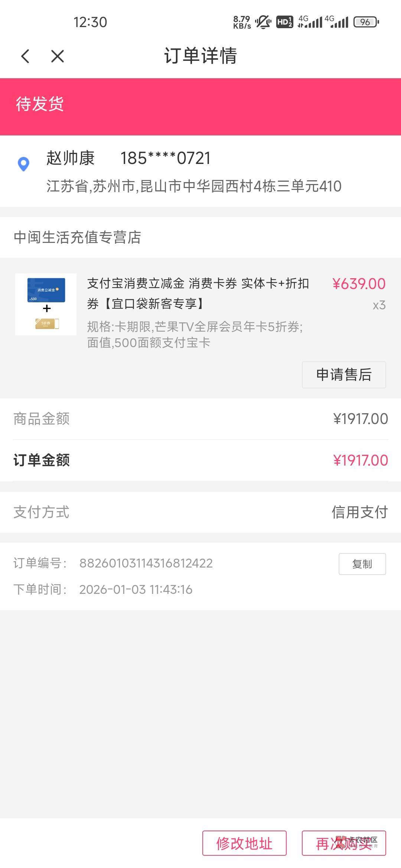Tap the clock in status bar
The height and width of the screenshot is (868, 401).
click(x=90, y=22)
